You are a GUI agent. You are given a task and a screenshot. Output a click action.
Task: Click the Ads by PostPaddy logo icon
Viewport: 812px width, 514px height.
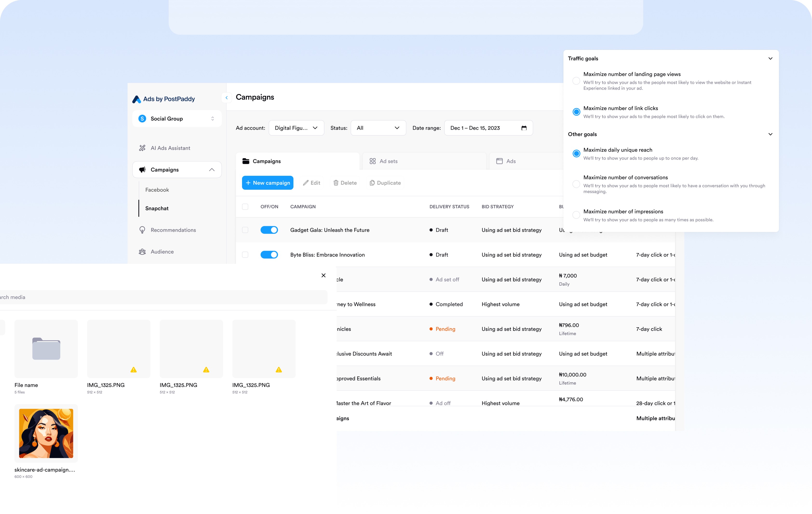[x=136, y=99]
